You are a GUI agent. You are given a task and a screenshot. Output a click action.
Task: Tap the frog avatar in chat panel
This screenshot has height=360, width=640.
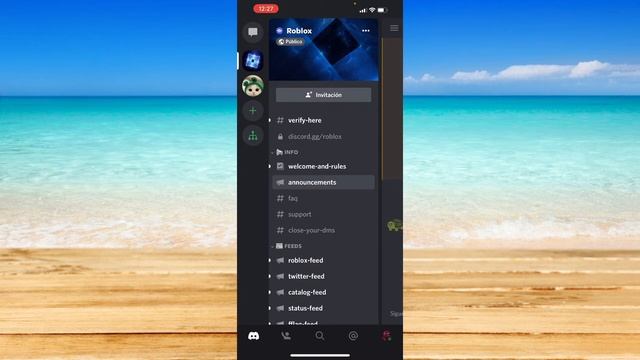[394, 225]
